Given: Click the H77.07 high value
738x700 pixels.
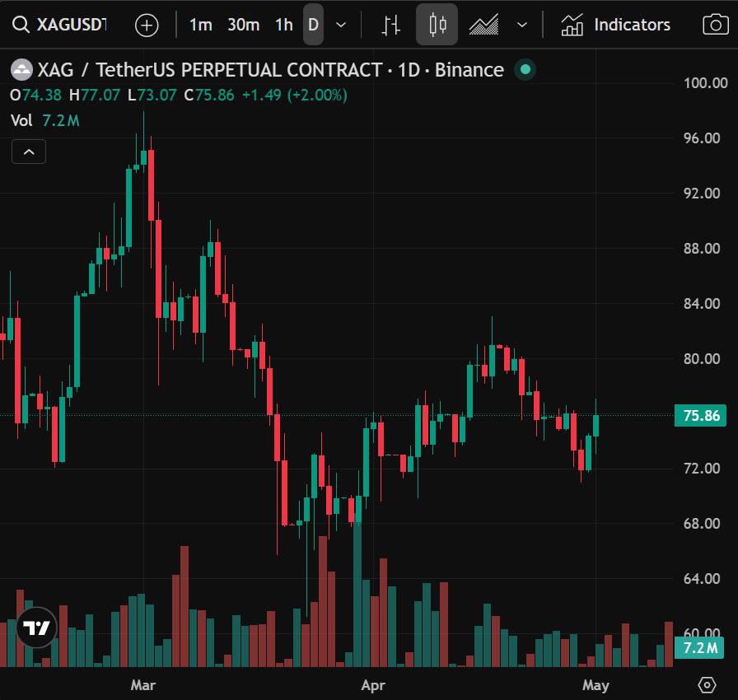Looking at the screenshot, I should [x=95, y=95].
